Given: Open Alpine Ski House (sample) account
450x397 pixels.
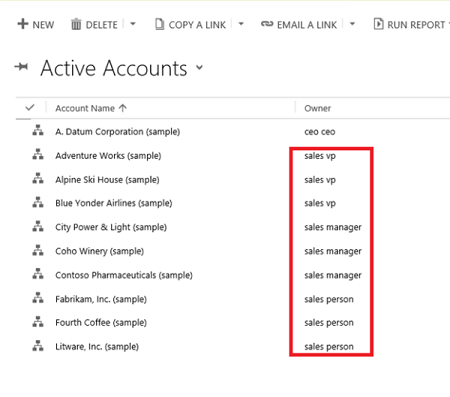Looking at the screenshot, I should (107, 180).
